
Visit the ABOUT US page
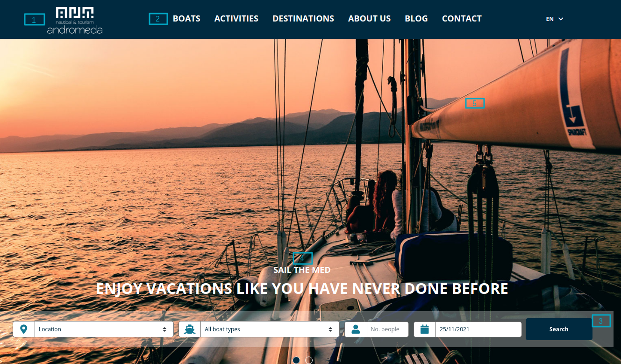tap(369, 19)
